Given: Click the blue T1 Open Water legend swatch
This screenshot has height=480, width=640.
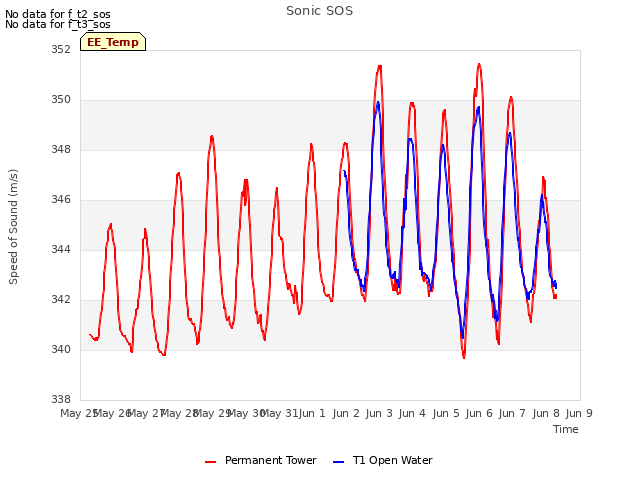Looking at the screenshot, I should 339,462.
